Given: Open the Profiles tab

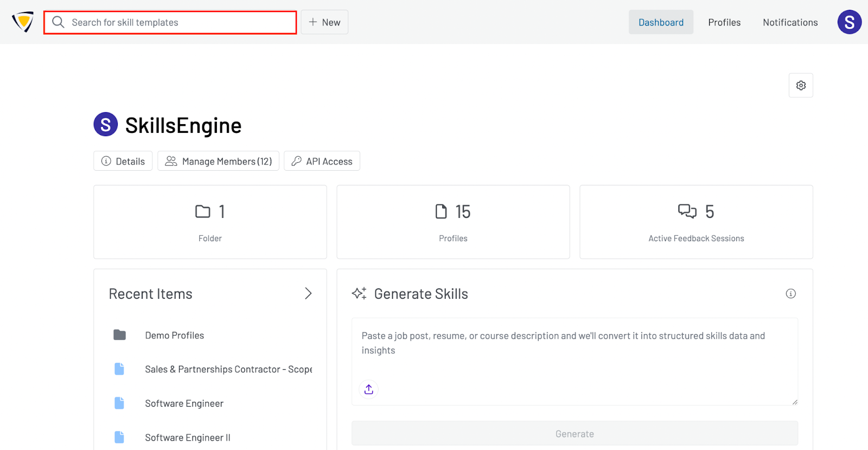Looking at the screenshot, I should (x=724, y=22).
